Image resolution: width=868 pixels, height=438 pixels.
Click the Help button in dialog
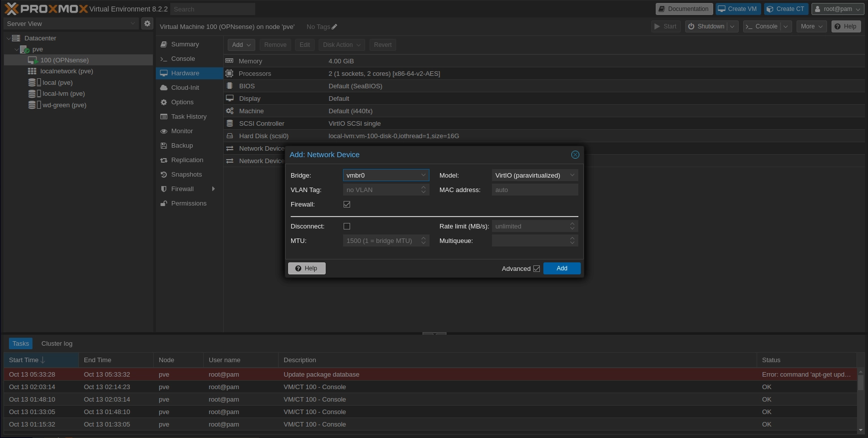(x=307, y=268)
